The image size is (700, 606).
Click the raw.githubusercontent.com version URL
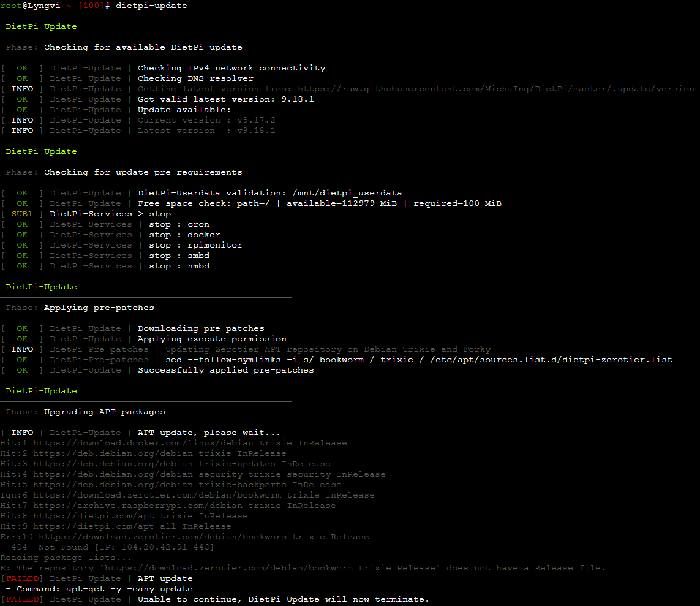click(x=496, y=89)
